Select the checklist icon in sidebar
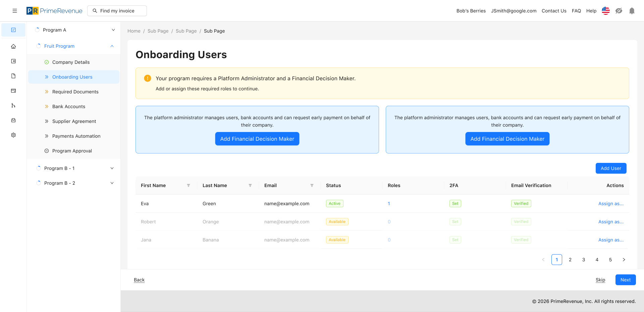644x312 pixels. (13, 30)
